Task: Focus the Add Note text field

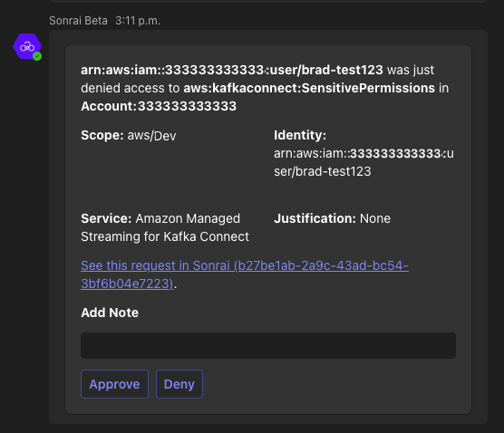Action: (x=268, y=346)
